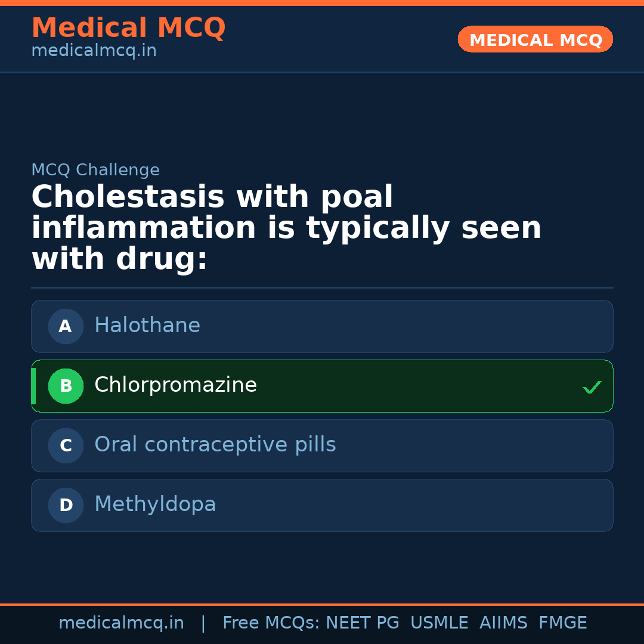Click the letter A circle icon

(x=66, y=326)
